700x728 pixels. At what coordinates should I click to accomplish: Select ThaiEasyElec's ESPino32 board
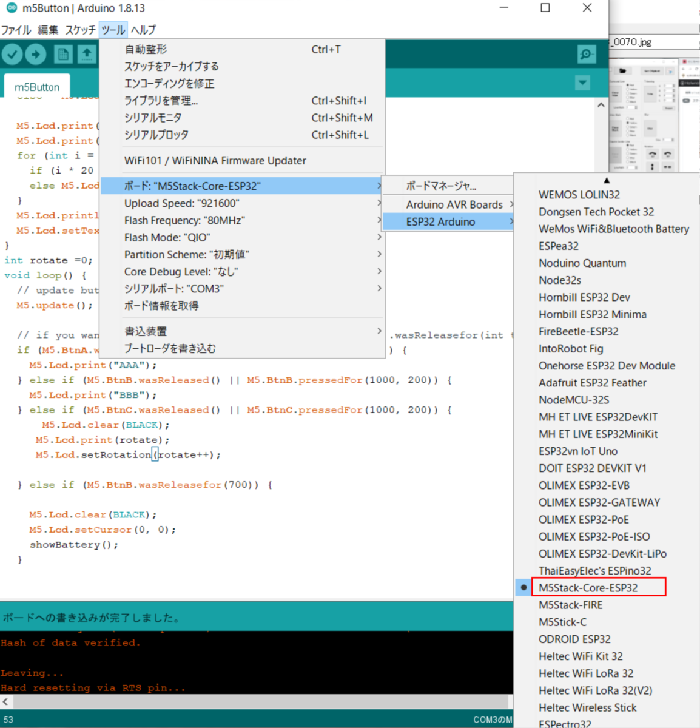607,570
